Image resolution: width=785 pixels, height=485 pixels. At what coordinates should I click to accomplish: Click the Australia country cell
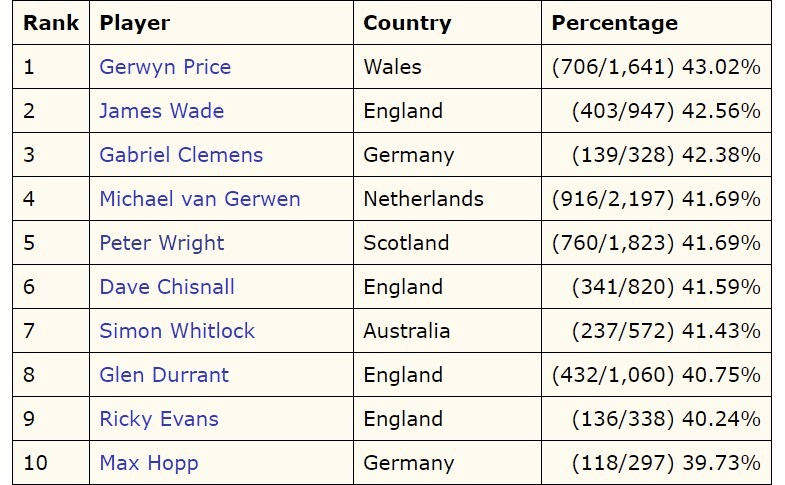pyautogui.click(x=406, y=331)
